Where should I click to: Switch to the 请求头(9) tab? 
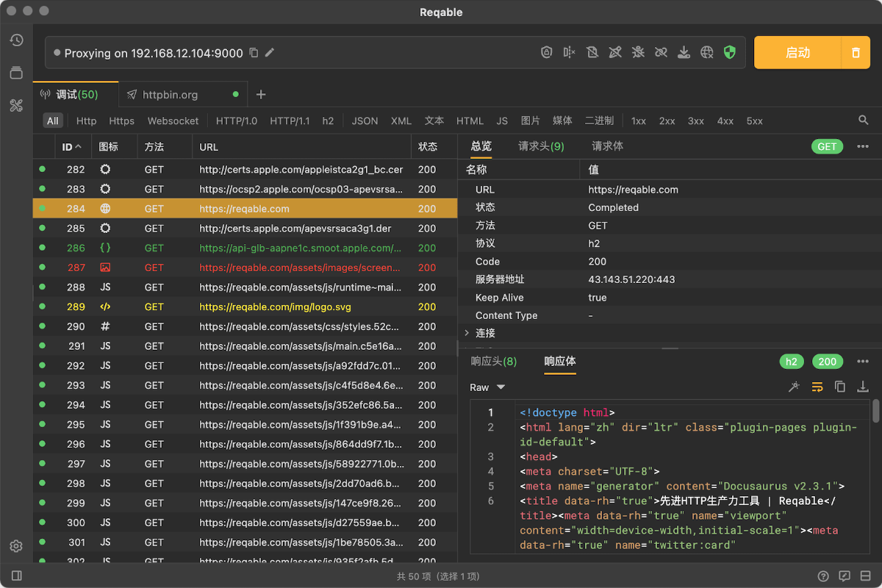pyautogui.click(x=541, y=146)
